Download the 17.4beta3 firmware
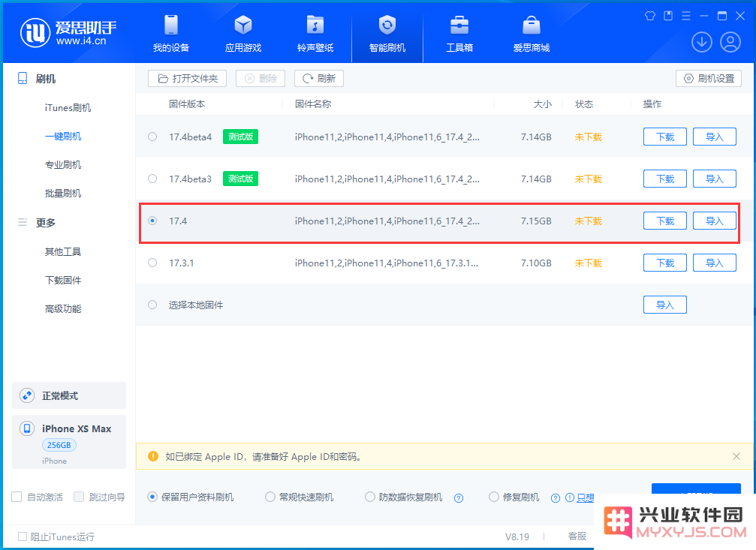Image resolution: width=756 pixels, height=550 pixels. tap(665, 179)
